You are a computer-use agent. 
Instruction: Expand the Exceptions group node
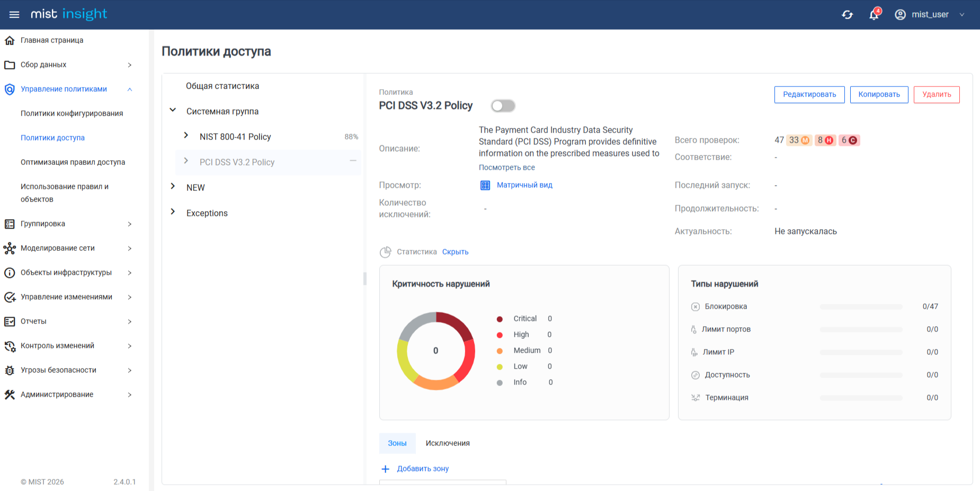(x=173, y=212)
